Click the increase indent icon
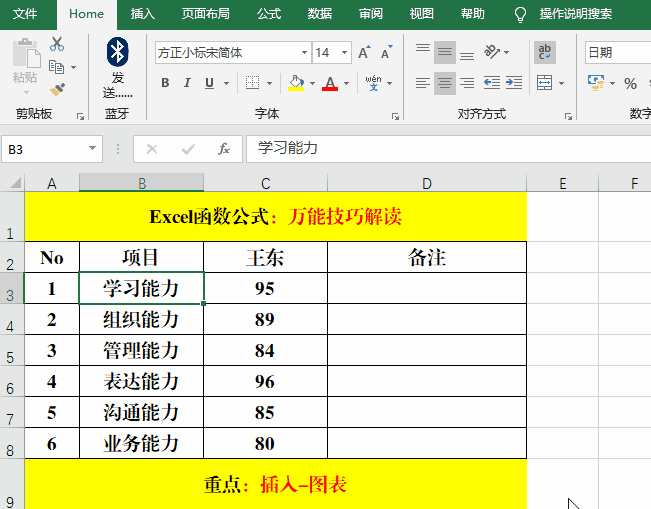Image resolution: width=651 pixels, height=509 pixels. 514,83
